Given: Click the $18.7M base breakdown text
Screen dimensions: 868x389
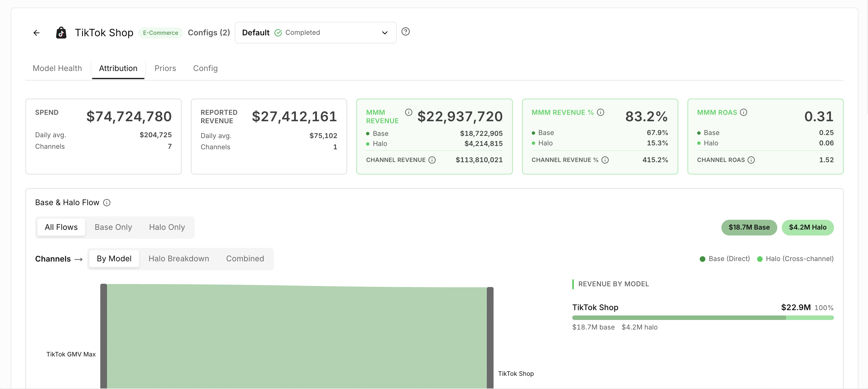Looking at the screenshot, I should click(593, 327).
